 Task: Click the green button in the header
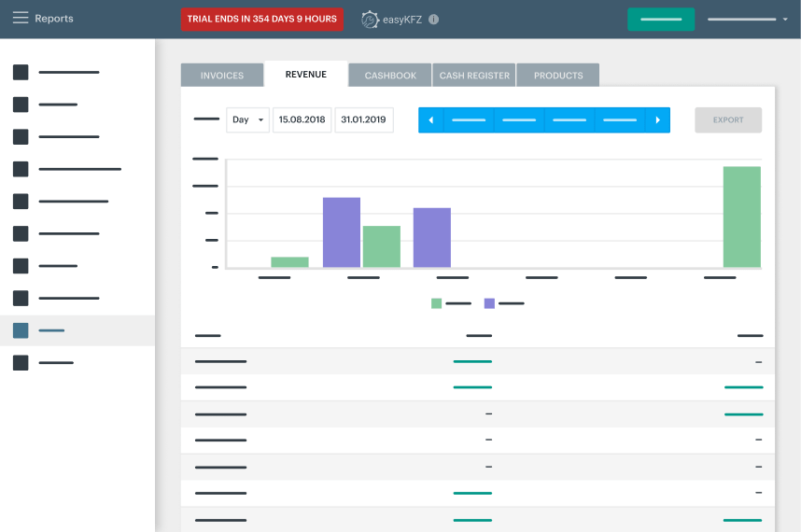661,19
